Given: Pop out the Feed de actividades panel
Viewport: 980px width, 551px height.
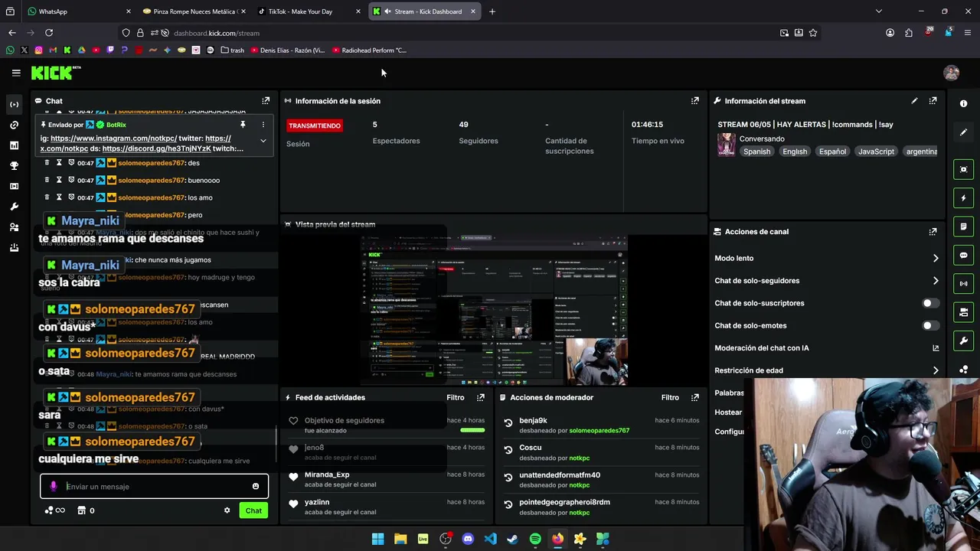Looking at the screenshot, I should click(x=481, y=397).
